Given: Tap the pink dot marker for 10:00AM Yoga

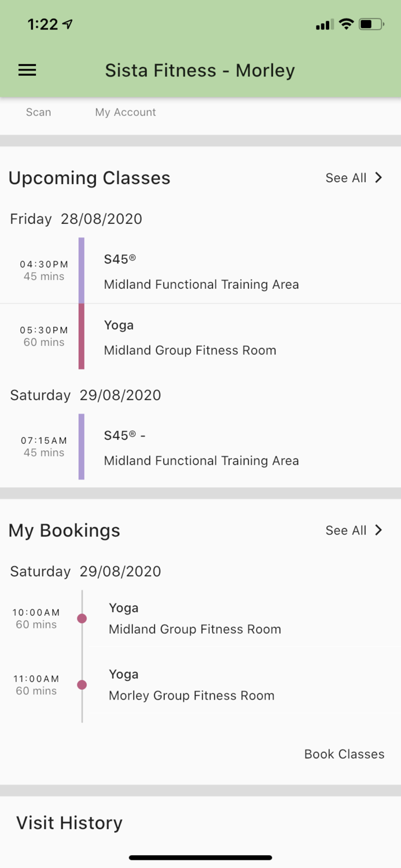Looking at the screenshot, I should pos(82,618).
